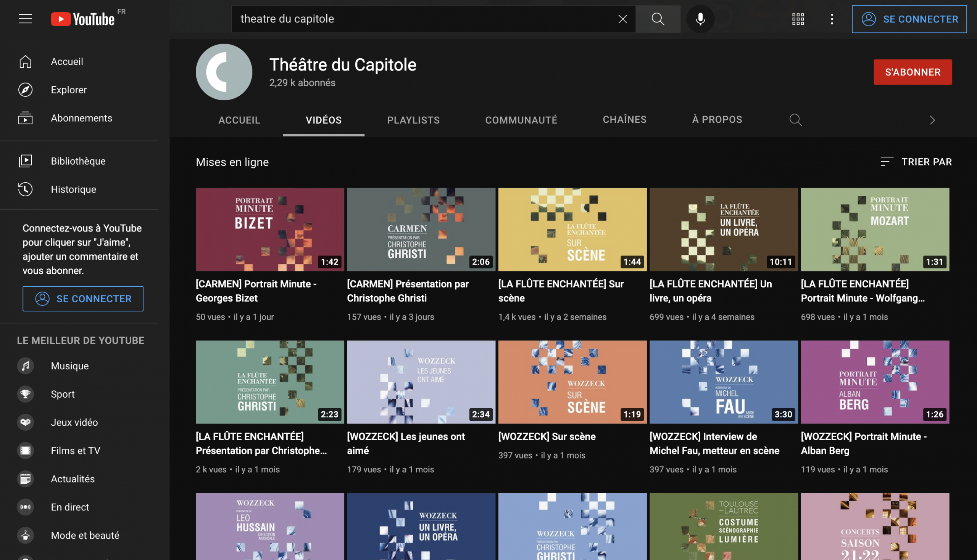Viewport: 977px width, 560px height.
Task: Open Historique in the sidebar
Action: [x=73, y=189]
